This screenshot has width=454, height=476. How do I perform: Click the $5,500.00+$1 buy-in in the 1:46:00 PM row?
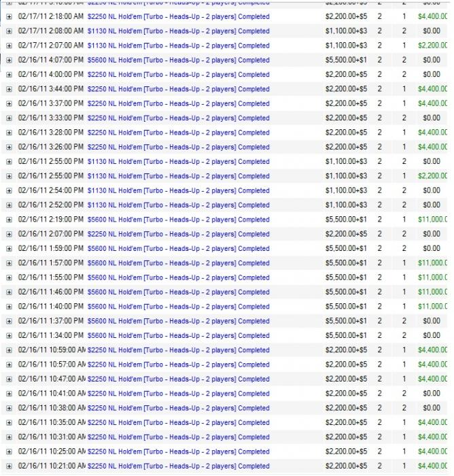[346, 292]
